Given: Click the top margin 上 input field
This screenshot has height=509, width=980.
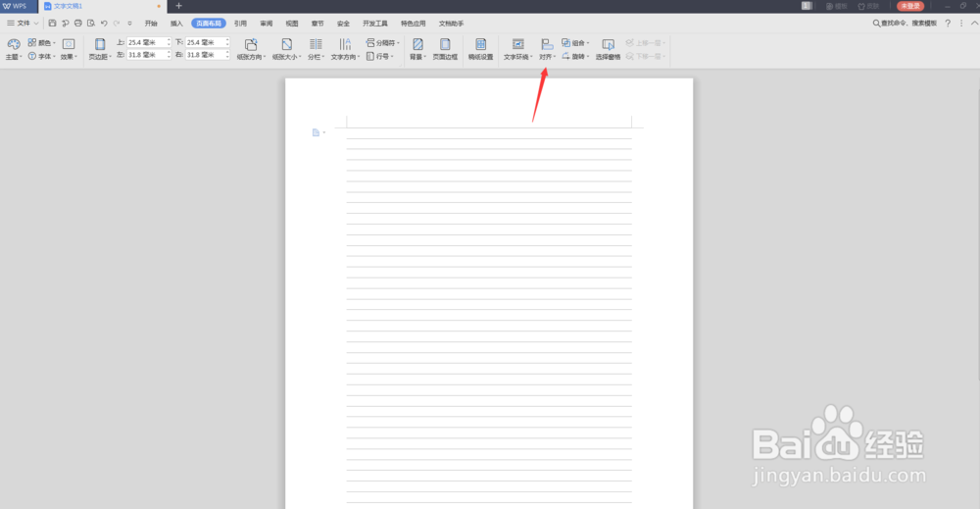Looking at the screenshot, I should tap(149, 42).
